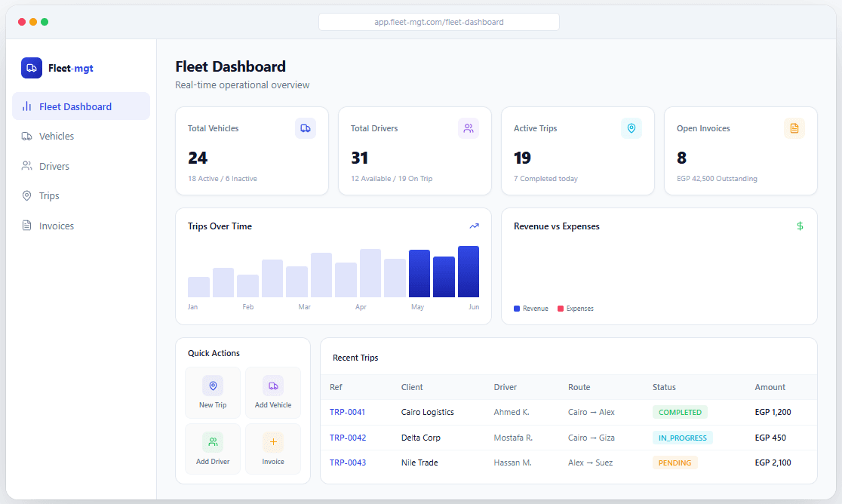Click the Status column header
The height and width of the screenshot is (504, 842).
click(664, 387)
